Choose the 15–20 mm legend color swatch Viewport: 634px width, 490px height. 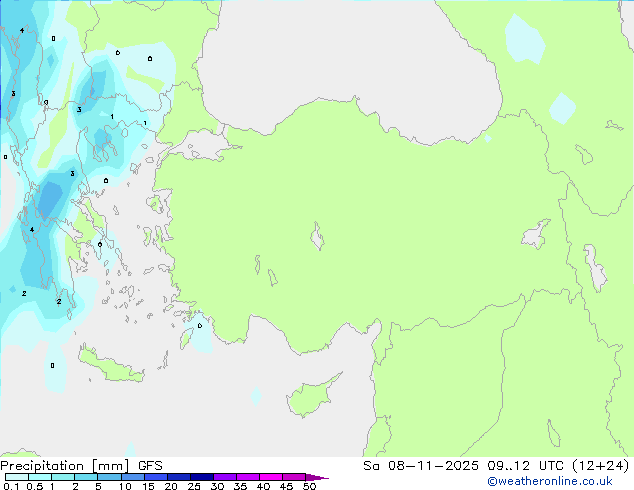coord(156,477)
